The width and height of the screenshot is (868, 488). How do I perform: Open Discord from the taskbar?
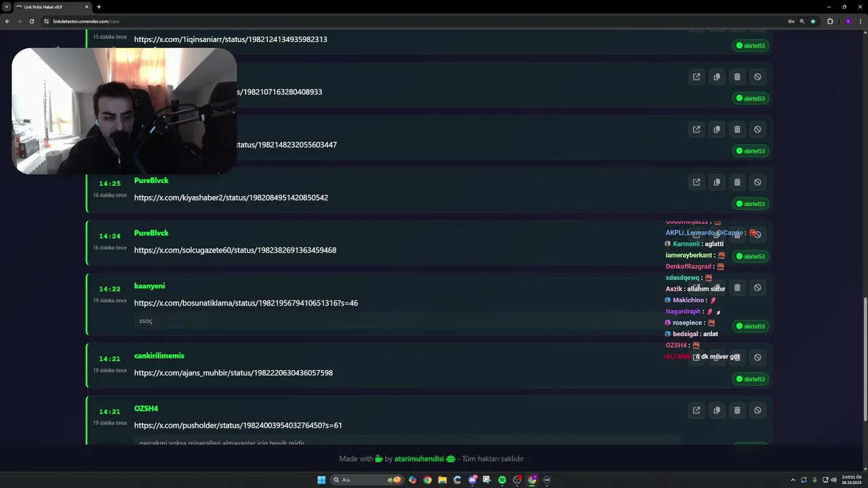pyautogui.click(x=473, y=480)
